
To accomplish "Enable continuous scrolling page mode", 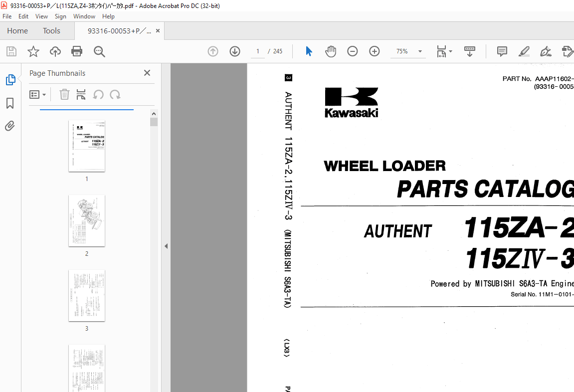I will click(x=469, y=51).
